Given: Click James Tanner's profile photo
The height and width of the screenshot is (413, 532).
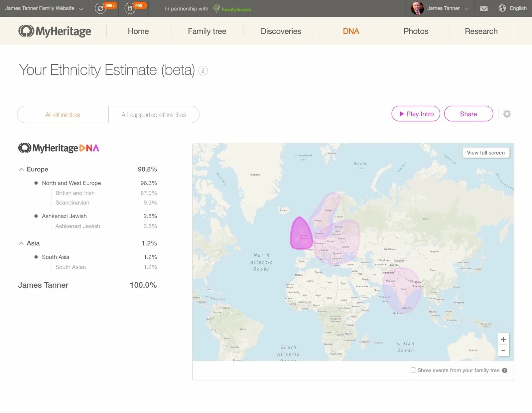Looking at the screenshot, I should pyautogui.click(x=417, y=8).
